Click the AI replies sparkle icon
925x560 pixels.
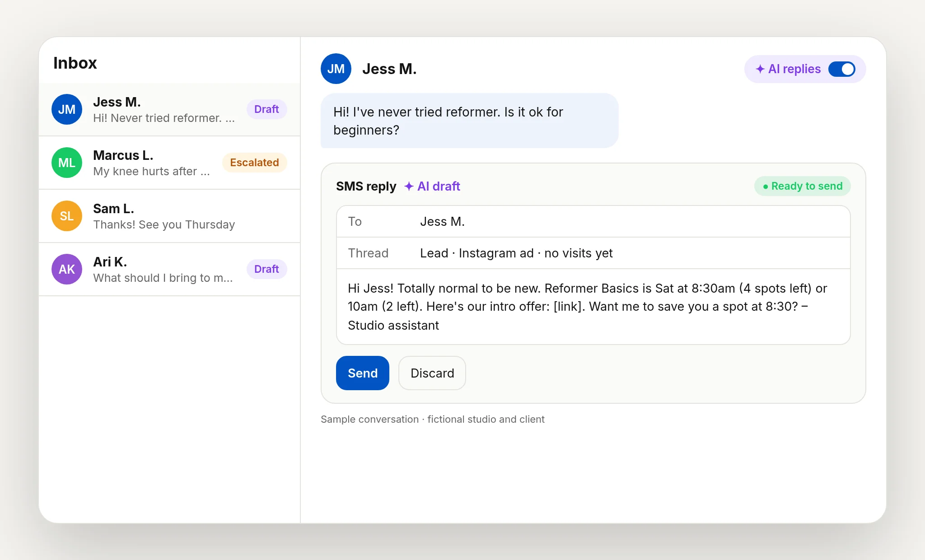click(x=760, y=69)
